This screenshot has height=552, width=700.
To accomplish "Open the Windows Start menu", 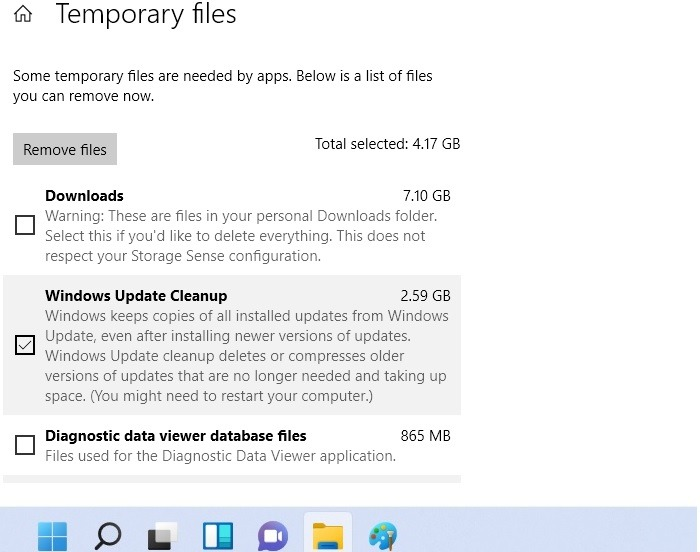I will point(53,535).
